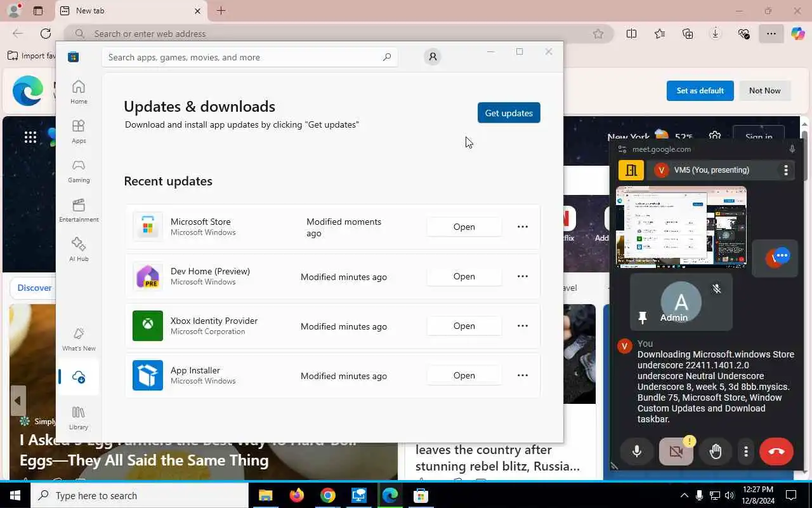Open the Apps section in the Store sidebar
This screenshot has width=812, height=508.
pyautogui.click(x=79, y=131)
